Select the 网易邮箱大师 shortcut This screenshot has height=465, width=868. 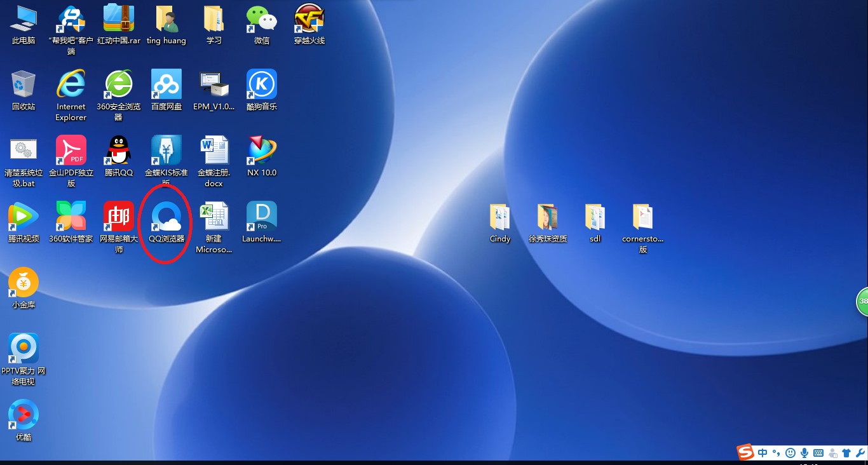[119, 227]
